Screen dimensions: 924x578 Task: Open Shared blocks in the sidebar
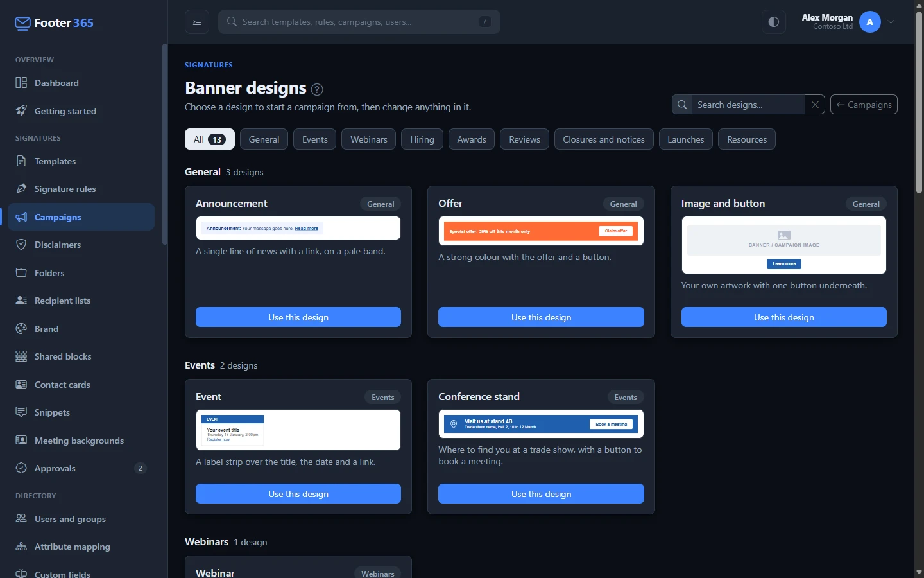point(81,356)
